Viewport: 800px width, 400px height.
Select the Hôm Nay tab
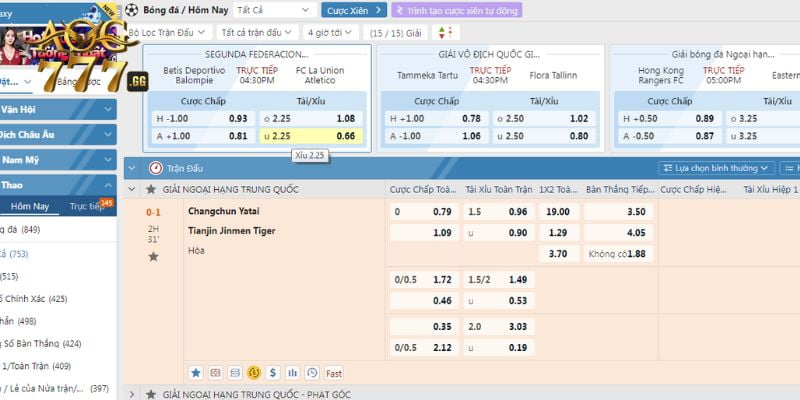29,206
